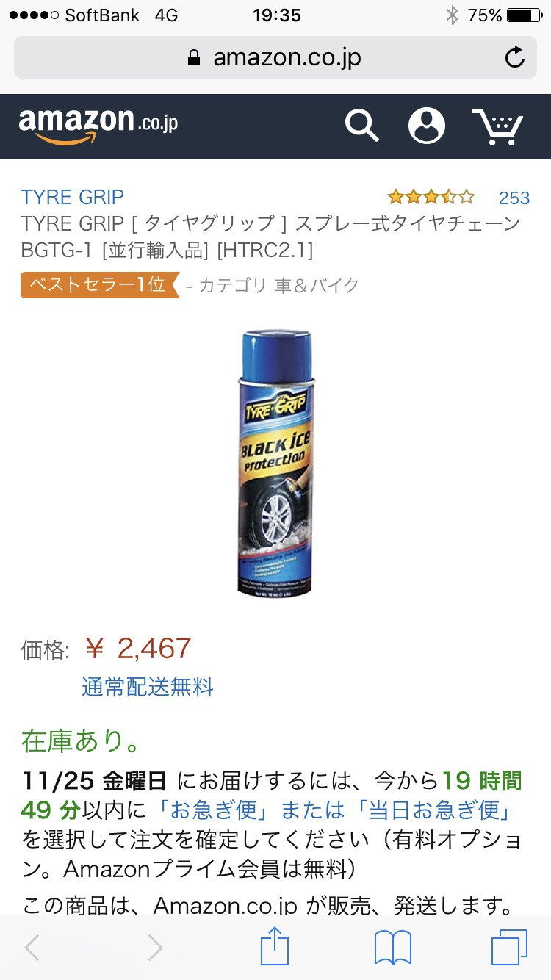
Task: Tap the Safari forward arrow
Action: tap(155, 948)
